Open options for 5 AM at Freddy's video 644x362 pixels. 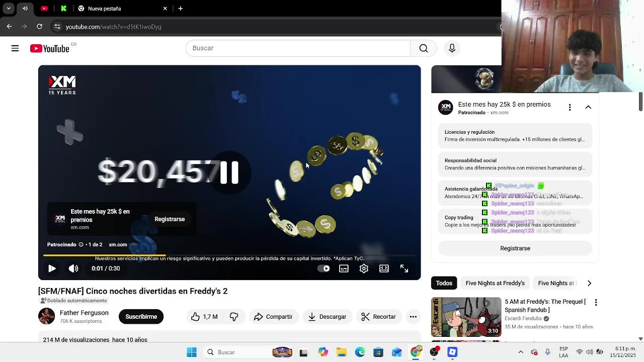[596, 303]
